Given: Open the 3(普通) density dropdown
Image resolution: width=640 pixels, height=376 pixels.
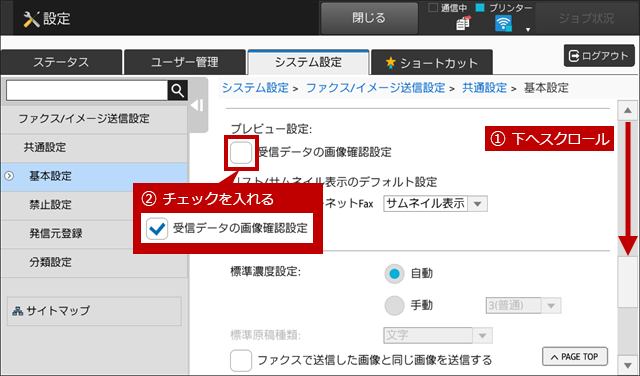Looking at the screenshot, I should pyautogui.click(x=523, y=305).
